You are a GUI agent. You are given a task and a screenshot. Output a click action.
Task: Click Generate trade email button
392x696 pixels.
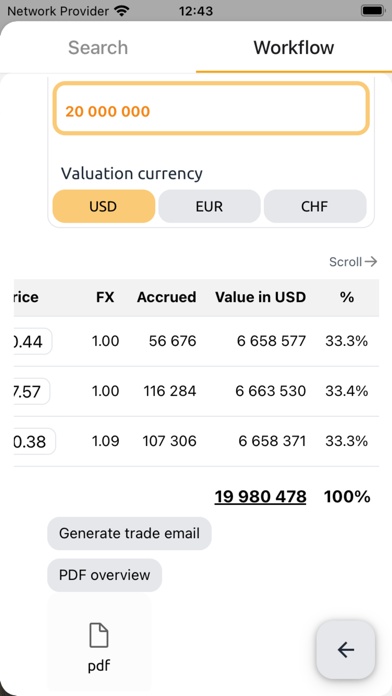point(129,533)
